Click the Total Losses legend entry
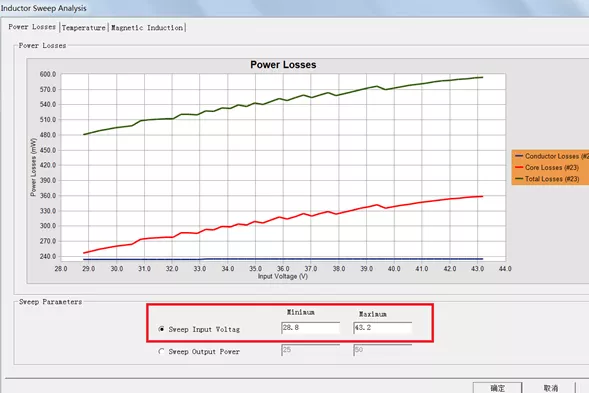589x393 pixels. click(x=547, y=179)
